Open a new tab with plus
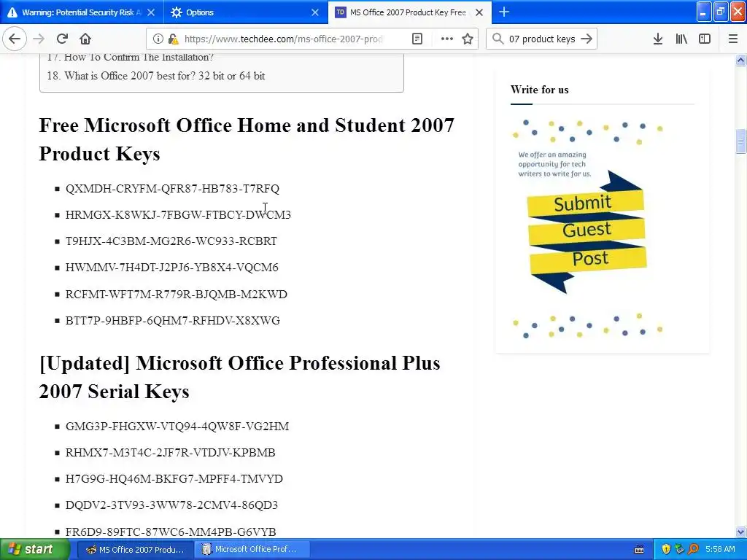 tap(504, 12)
